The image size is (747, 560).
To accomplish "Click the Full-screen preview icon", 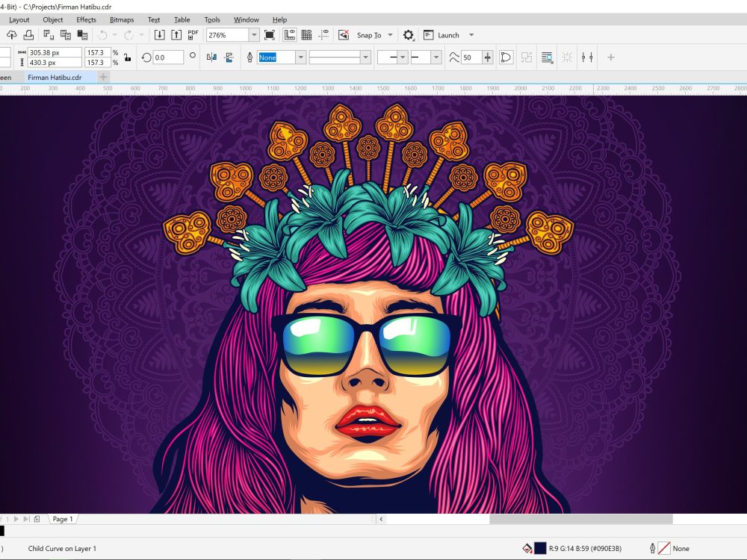I will 269,35.
